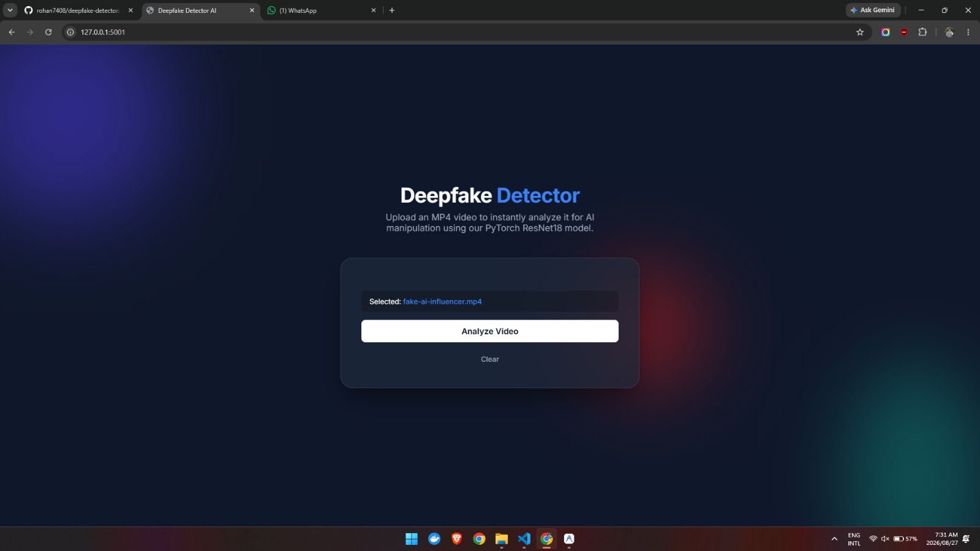Close the WhatsApp tab
The width and height of the screenshot is (980, 551).
(374, 10)
